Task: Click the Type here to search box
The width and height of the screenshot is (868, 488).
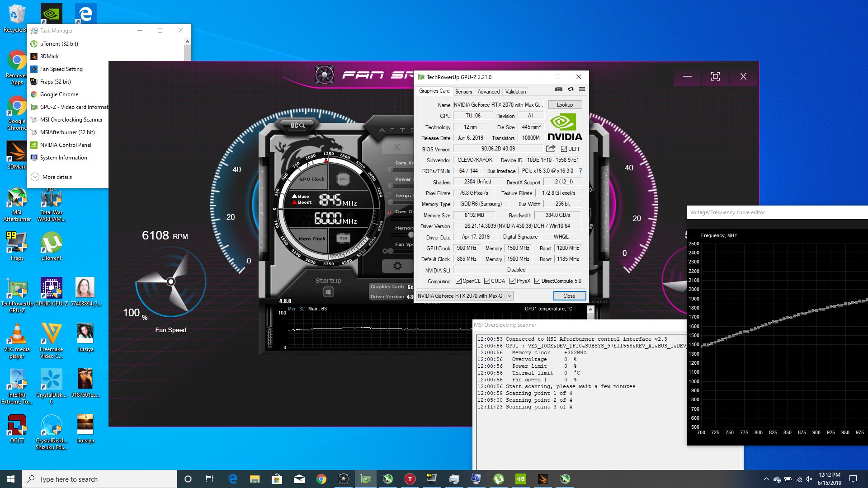Action: [x=99, y=479]
